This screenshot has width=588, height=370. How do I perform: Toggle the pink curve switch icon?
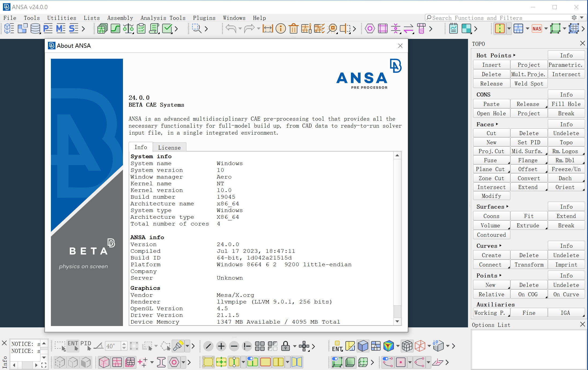point(388,362)
